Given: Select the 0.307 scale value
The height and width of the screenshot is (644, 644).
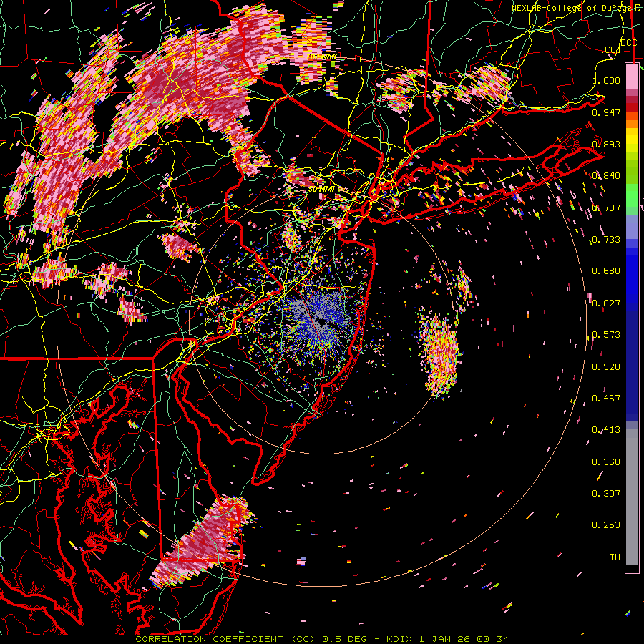Looking at the screenshot, I should [x=606, y=494].
